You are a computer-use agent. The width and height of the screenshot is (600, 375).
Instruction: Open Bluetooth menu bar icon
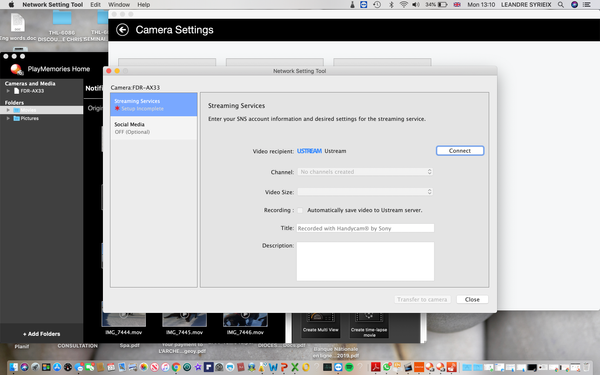click(391, 5)
